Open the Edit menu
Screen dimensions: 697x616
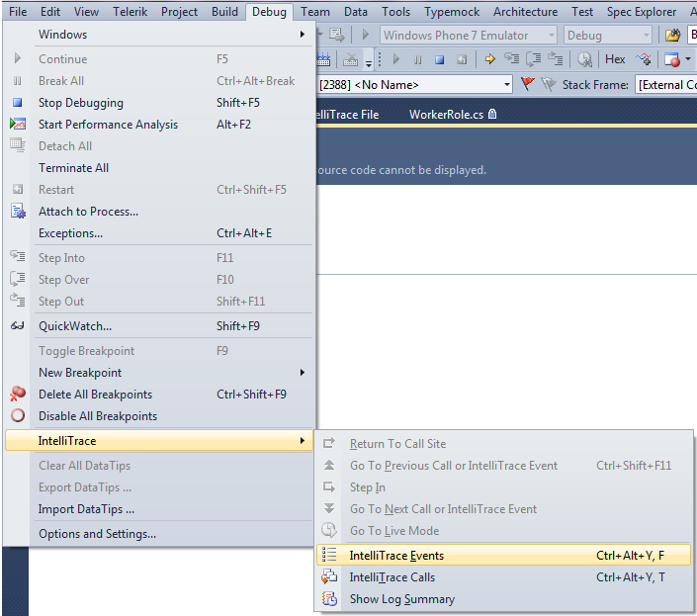tap(50, 12)
